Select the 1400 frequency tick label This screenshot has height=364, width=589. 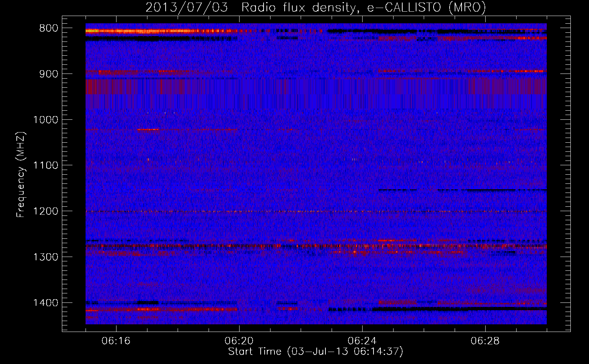(x=45, y=303)
